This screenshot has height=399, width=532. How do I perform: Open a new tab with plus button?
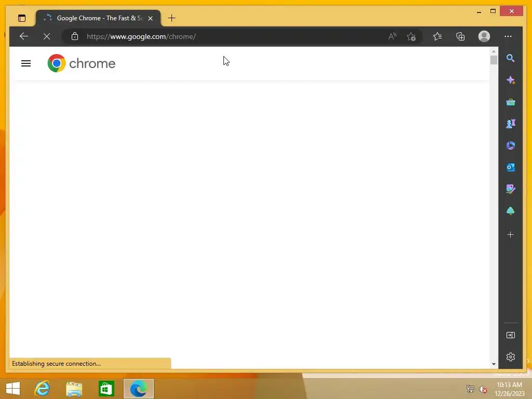(171, 18)
